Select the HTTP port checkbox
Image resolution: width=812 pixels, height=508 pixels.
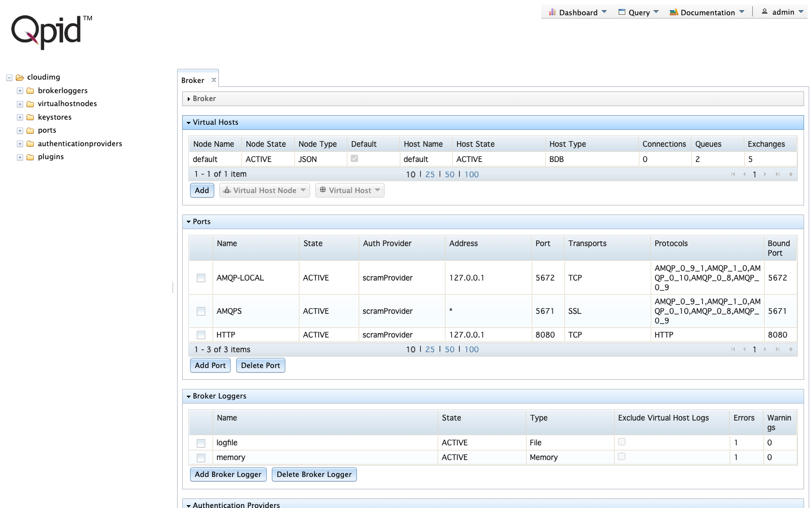(201, 335)
